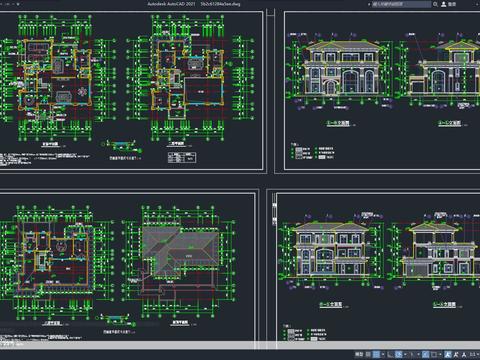Viewport: 480px width, 360px height.
Task: Click the sign-in text link beside user icon
Action: point(452,4)
